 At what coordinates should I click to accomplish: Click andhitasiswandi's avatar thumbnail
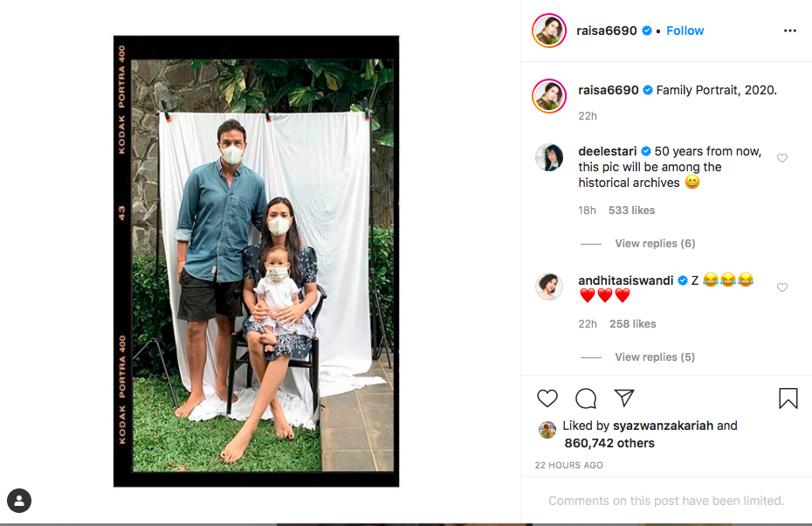click(549, 287)
